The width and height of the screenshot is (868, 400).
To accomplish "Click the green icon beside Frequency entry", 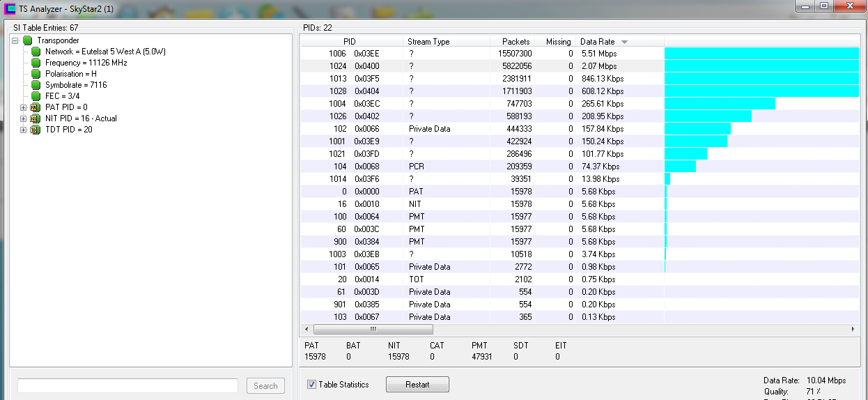I will (x=36, y=63).
